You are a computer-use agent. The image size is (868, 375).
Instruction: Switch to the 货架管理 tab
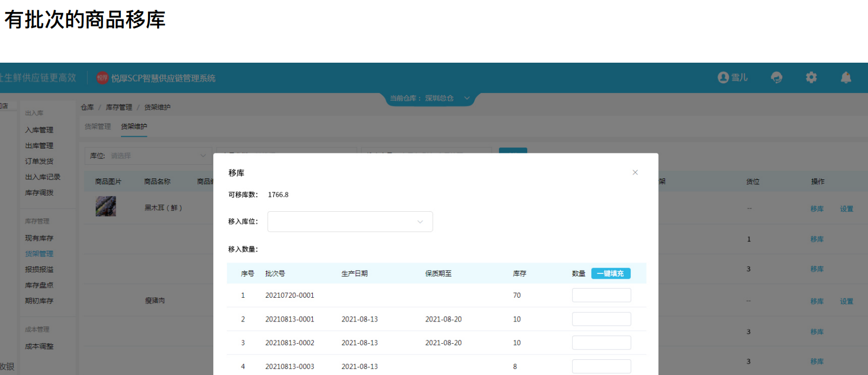pos(98,126)
